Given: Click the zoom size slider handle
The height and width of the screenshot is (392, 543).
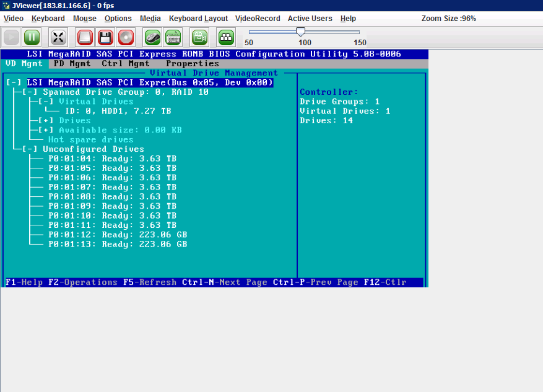Looking at the screenshot, I should point(300,32).
